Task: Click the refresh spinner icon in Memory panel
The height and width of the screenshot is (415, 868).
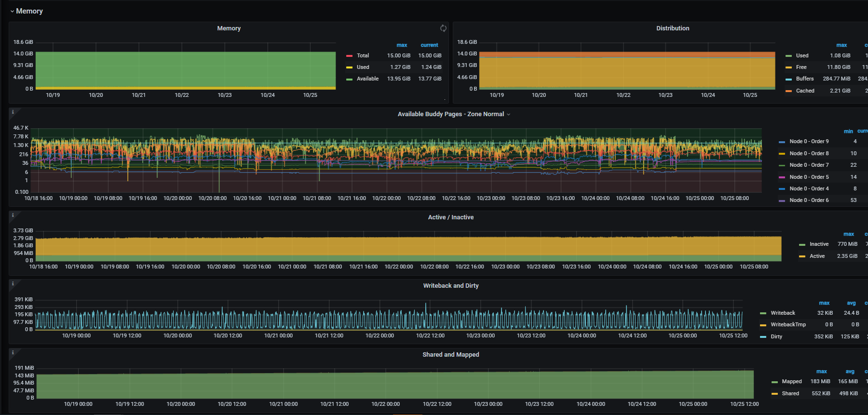Action: 443,28
